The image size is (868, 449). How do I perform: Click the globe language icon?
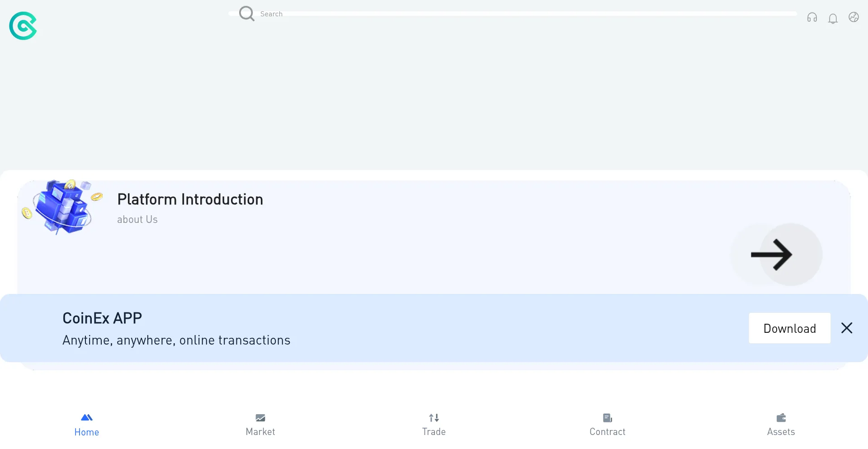(854, 17)
